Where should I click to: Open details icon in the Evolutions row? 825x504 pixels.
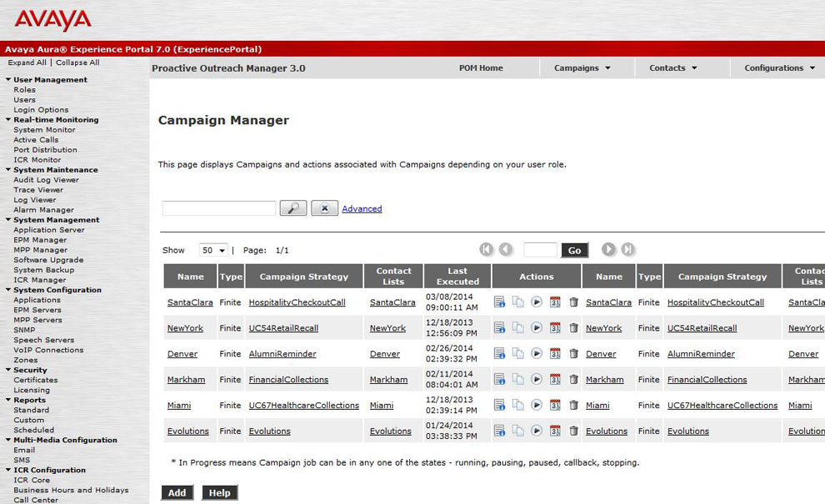coord(499,431)
